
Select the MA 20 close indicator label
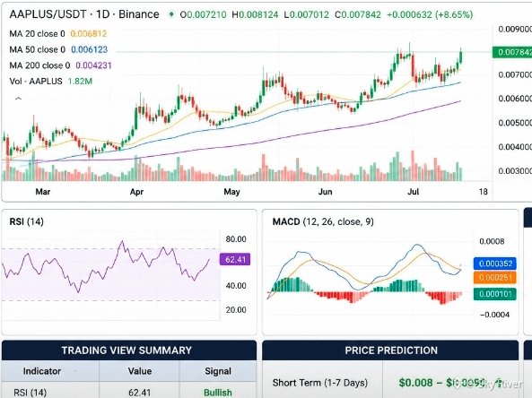click(x=37, y=33)
